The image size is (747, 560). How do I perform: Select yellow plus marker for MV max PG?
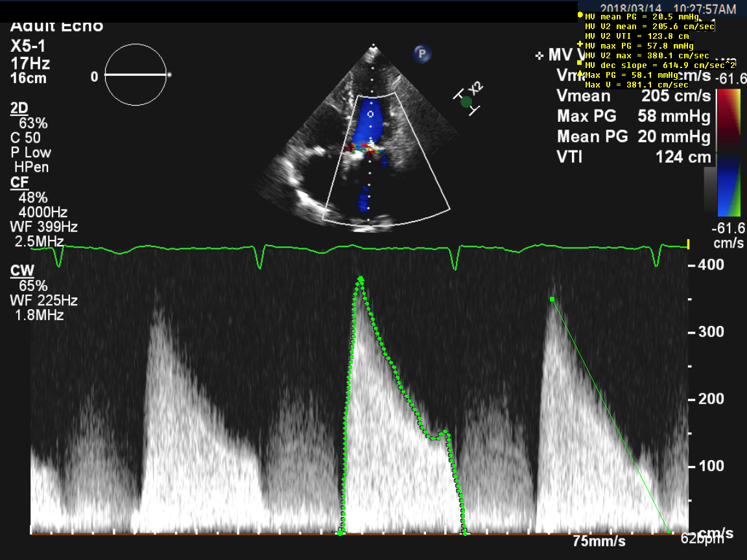(580, 44)
